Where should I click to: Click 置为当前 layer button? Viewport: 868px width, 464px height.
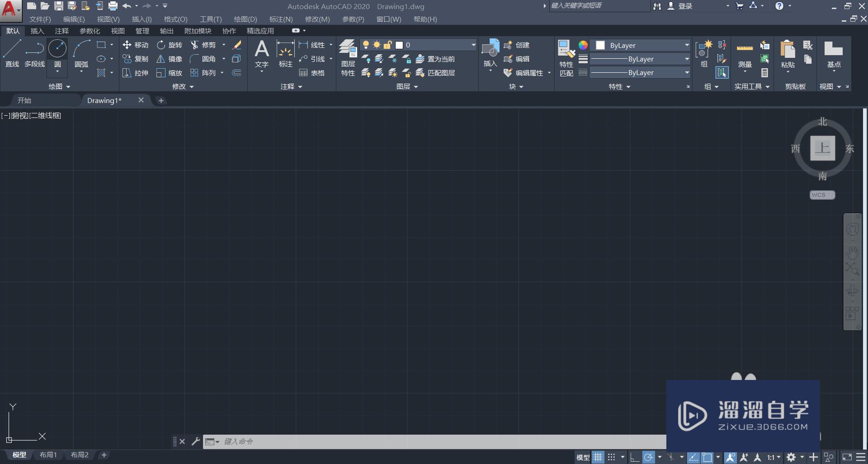coord(435,59)
